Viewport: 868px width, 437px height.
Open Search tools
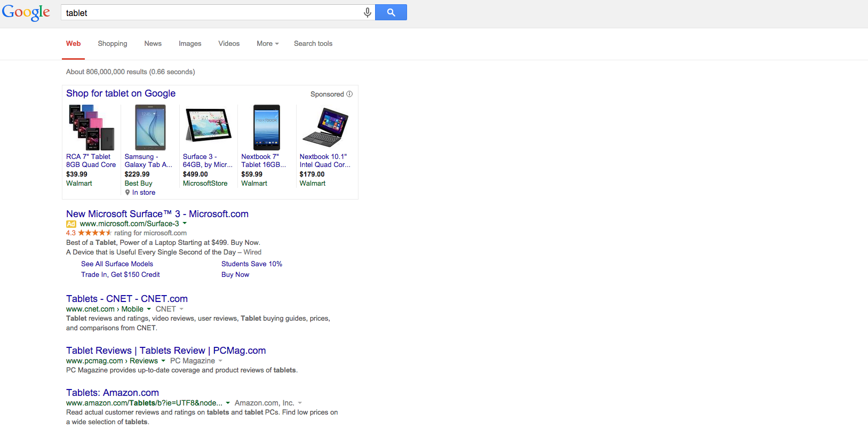313,44
